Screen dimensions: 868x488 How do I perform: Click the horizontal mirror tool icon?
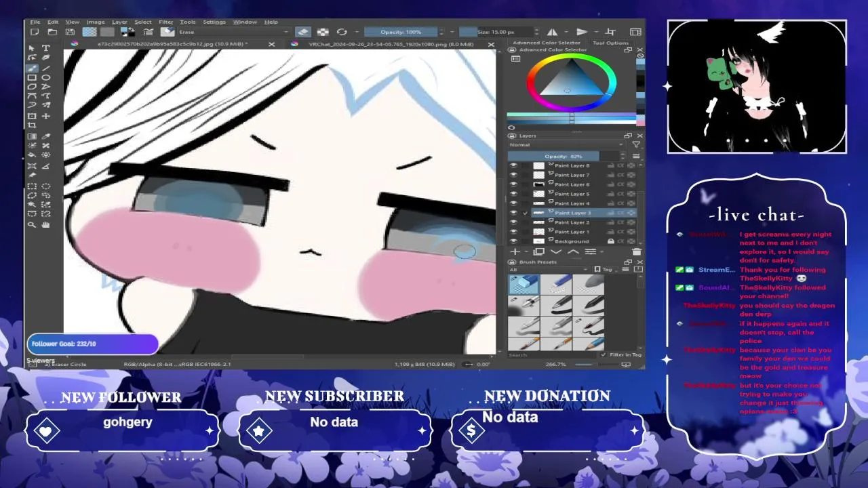[552, 32]
